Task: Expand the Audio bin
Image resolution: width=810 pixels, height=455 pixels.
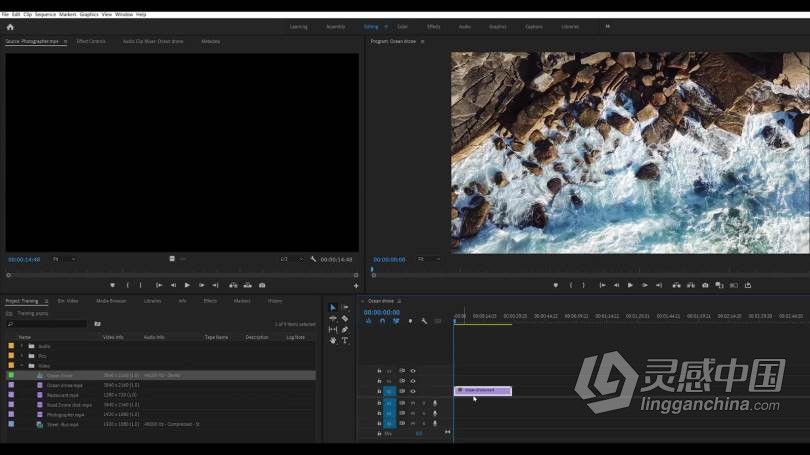Action: (22, 346)
